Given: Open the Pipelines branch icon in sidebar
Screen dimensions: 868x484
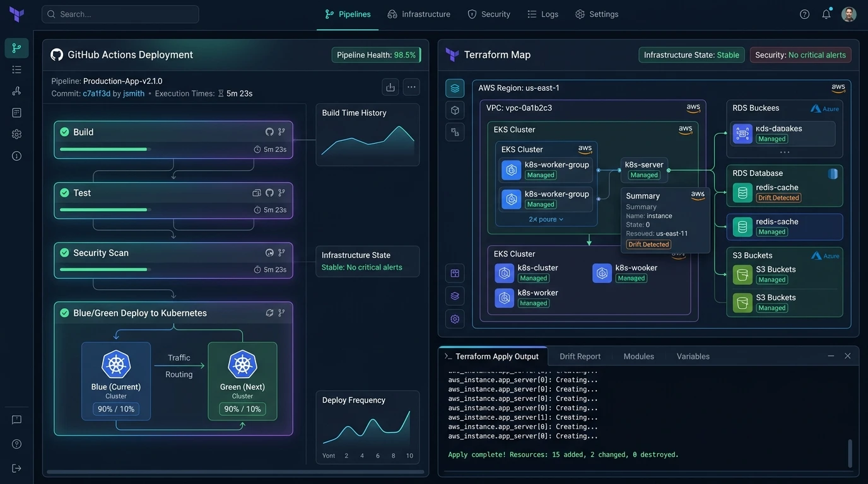Looking at the screenshot, I should click(x=16, y=48).
